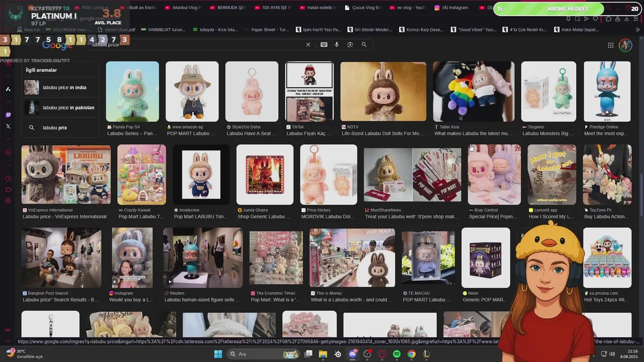
Task: Open Opera GX from the taskbar
Action: coord(382,354)
